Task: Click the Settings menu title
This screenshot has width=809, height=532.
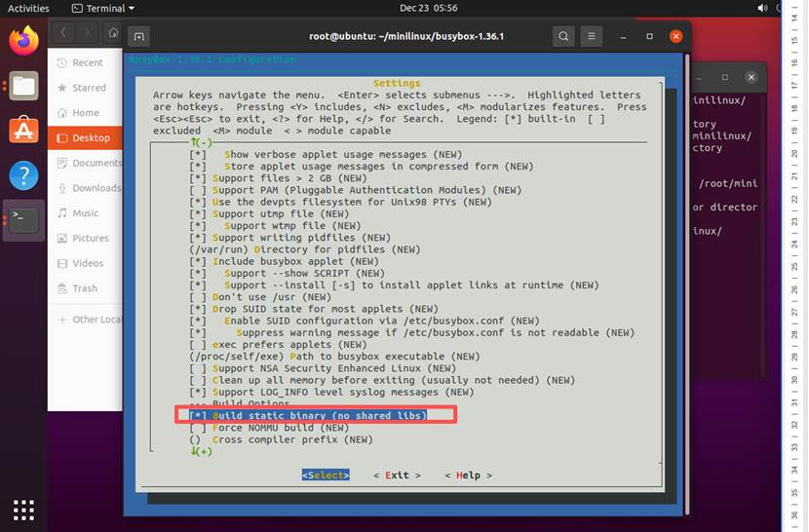Action: coord(397,83)
